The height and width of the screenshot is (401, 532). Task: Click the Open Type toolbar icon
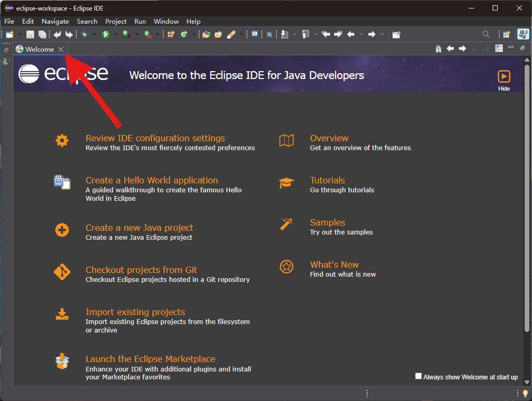click(x=206, y=34)
